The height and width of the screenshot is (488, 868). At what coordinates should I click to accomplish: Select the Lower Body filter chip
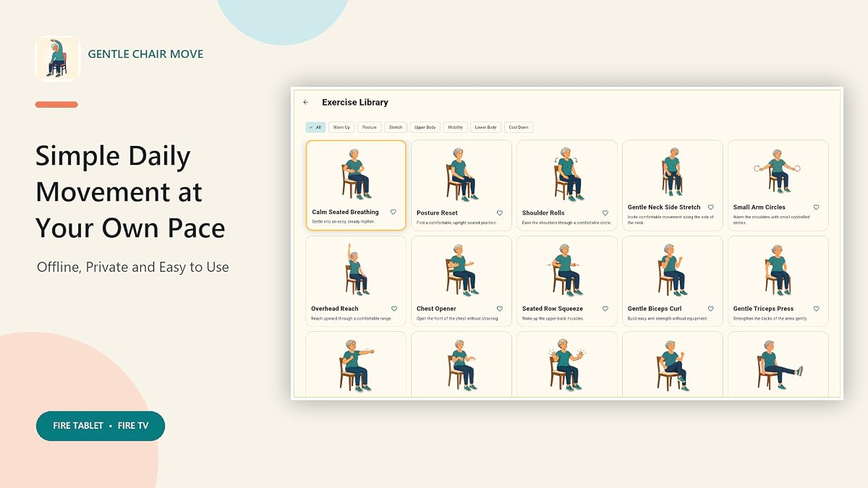click(x=486, y=127)
